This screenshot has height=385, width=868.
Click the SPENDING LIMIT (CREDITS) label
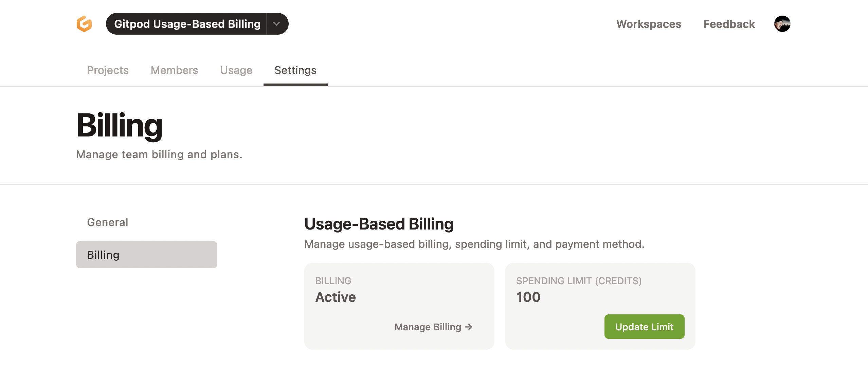(x=579, y=281)
